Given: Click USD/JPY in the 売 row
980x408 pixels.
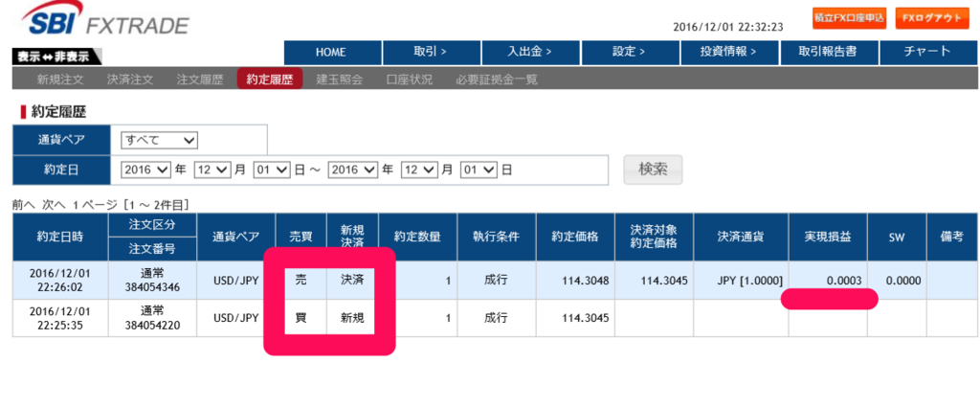Looking at the screenshot, I should (x=235, y=281).
